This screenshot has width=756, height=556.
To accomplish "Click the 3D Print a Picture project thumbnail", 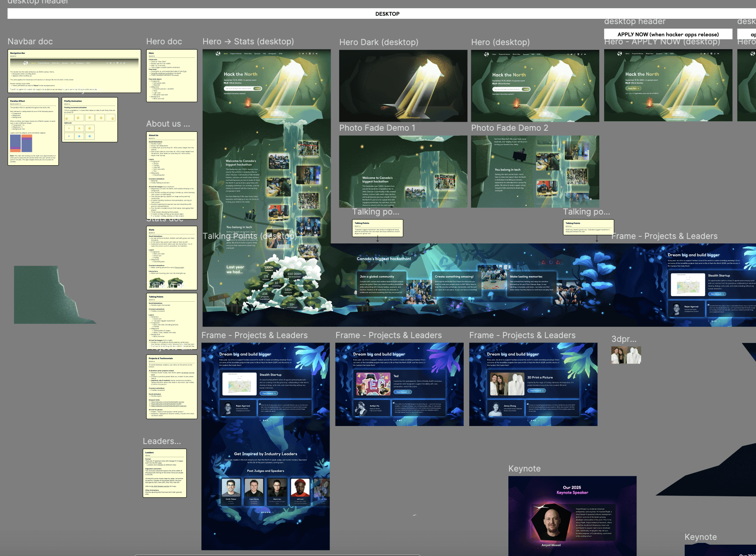I will [x=507, y=384].
